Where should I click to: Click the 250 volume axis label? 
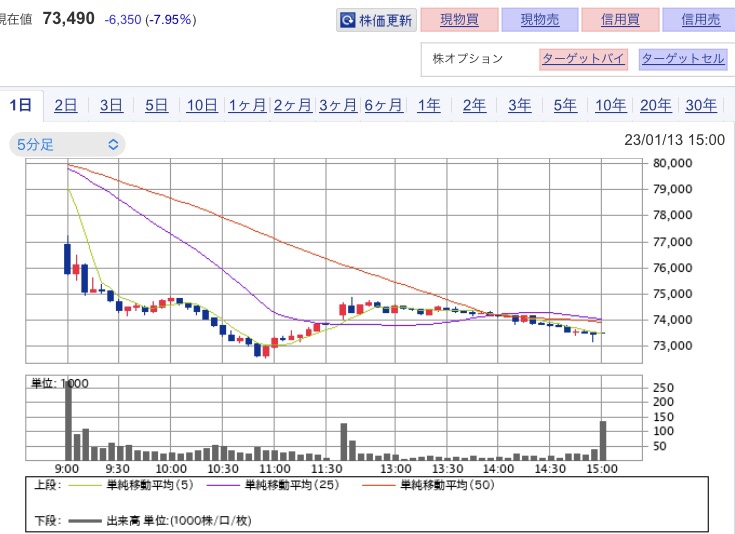click(663, 388)
